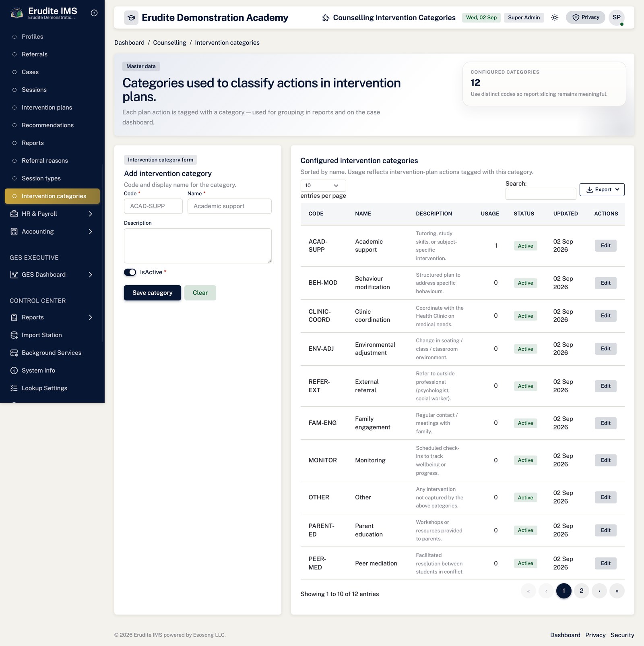The image size is (644, 646).
Task: Focus the Name input field
Action: pyautogui.click(x=229, y=206)
